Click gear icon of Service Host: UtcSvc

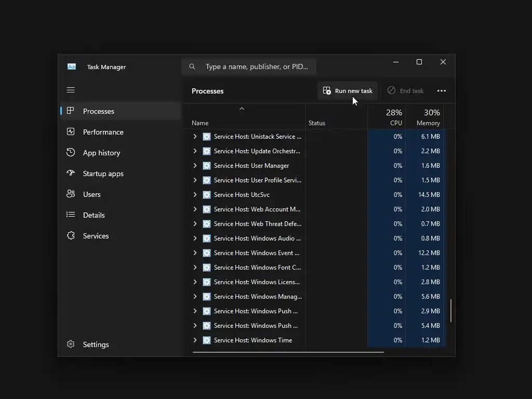(207, 195)
